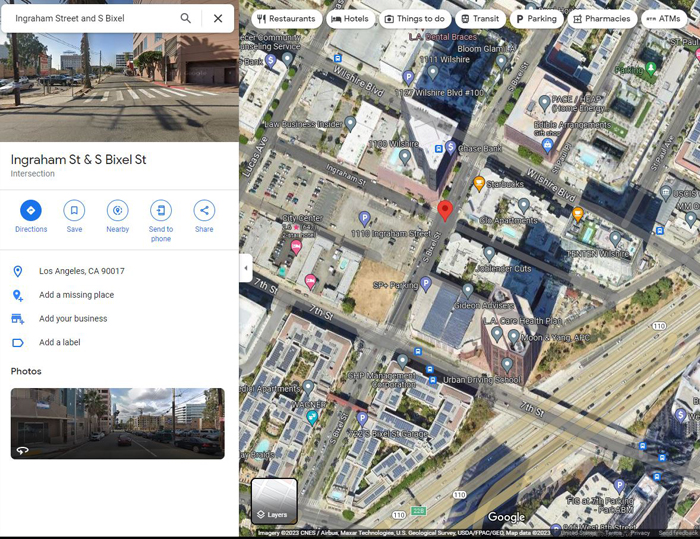
Task: Select the Restaurants filter chip
Action: coord(287,19)
